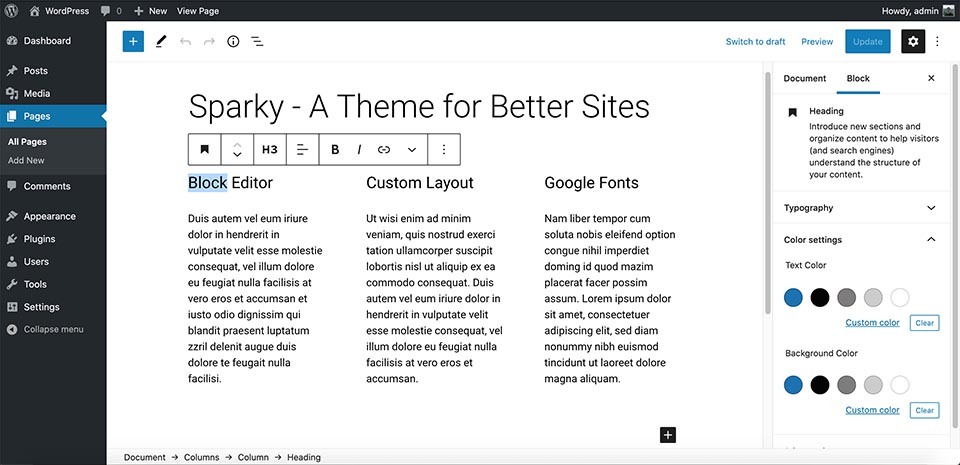Toggle italic formatting
This screenshot has height=465, width=960.
click(359, 149)
